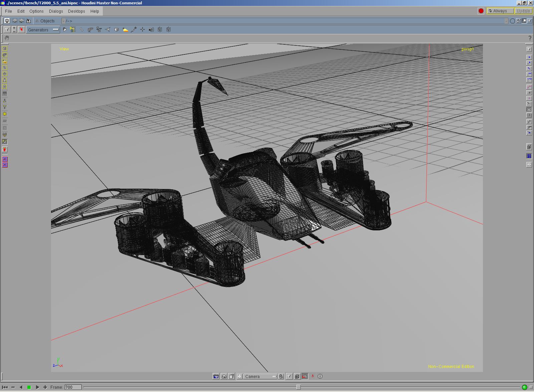
Task: Open the Dialogs menu
Action: [56, 11]
